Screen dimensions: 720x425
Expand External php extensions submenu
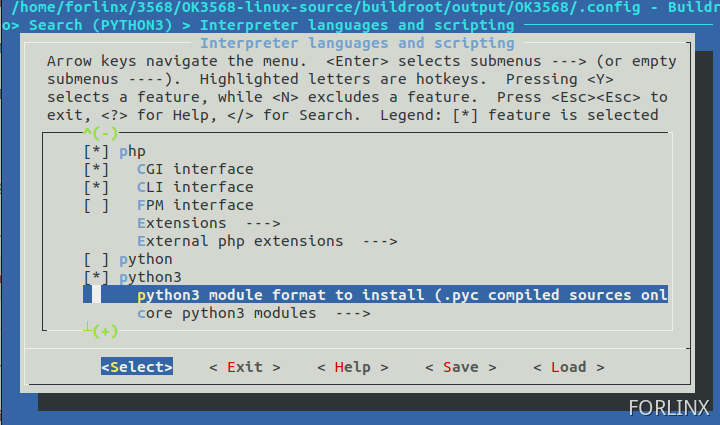click(267, 241)
